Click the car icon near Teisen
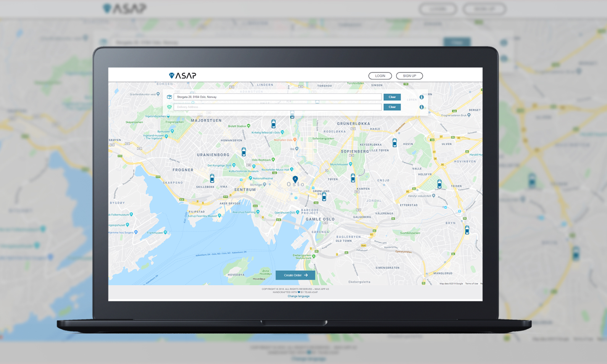607x364 pixels. 439,184
